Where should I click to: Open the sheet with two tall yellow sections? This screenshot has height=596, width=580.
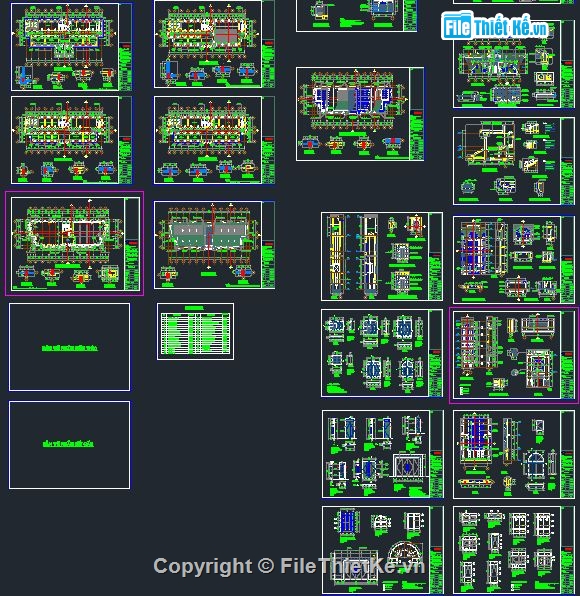pos(382,257)
